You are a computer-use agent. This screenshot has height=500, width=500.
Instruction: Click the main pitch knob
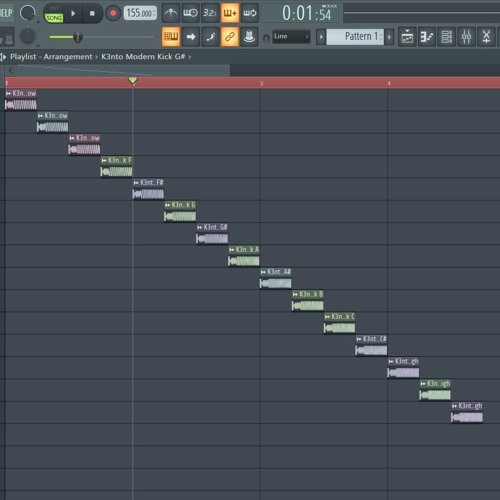pos(28,36)
